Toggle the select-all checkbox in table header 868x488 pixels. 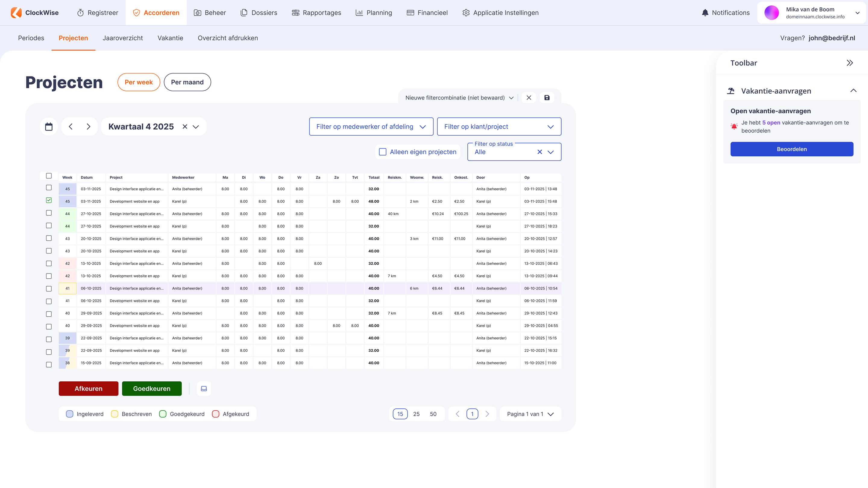(49, 176)
